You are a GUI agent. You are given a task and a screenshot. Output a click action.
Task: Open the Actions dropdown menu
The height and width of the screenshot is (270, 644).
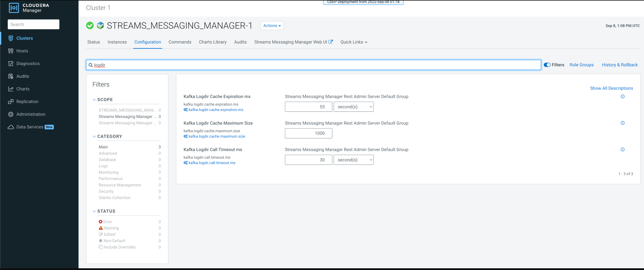pyautogui.click(x=272, y=25)
